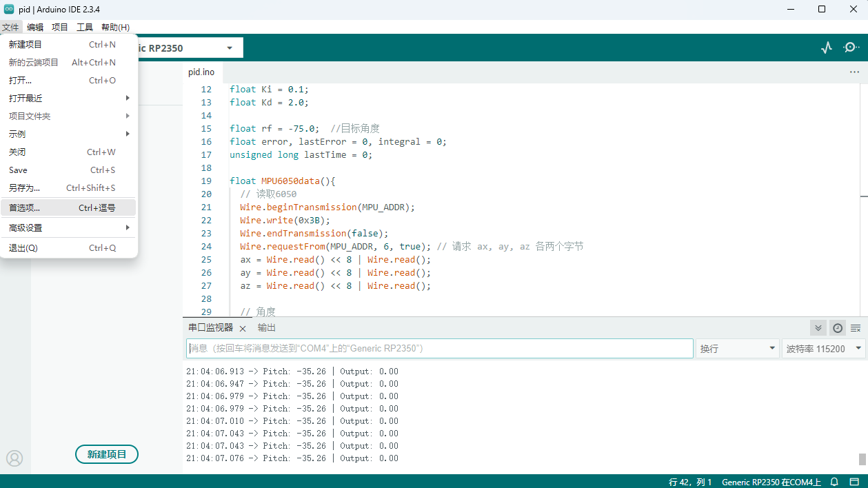
Task: Click the notification bell icon
Action: coord(834,482)
